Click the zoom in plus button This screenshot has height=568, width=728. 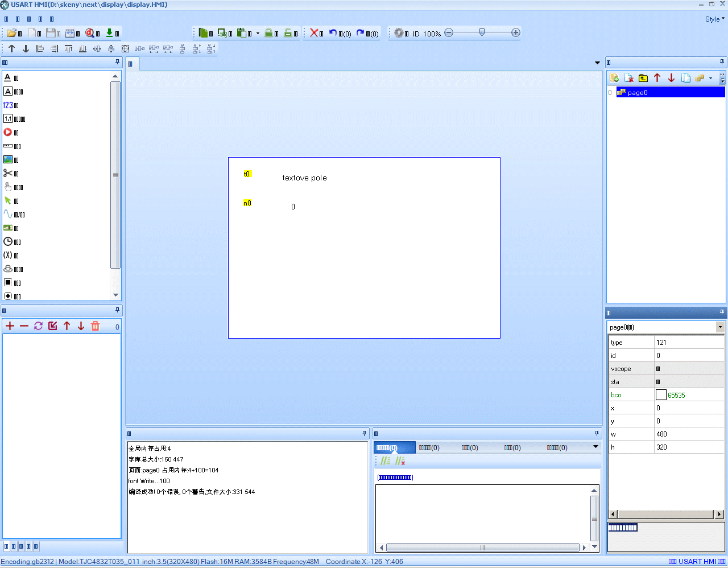click(516, 33)
